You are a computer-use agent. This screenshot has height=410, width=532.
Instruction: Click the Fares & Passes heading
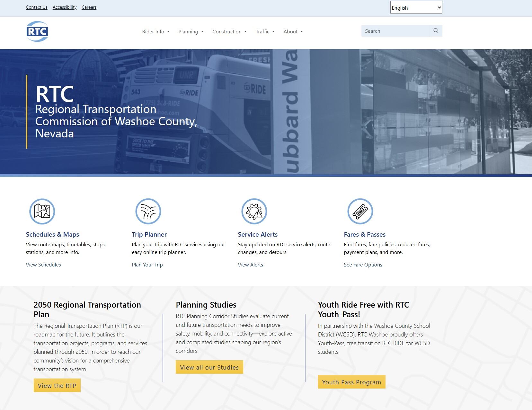365,234
